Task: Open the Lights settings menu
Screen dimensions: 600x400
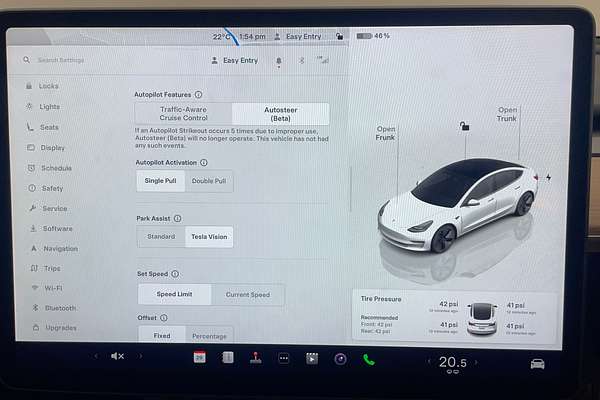Action: click(x=43, y=106)
